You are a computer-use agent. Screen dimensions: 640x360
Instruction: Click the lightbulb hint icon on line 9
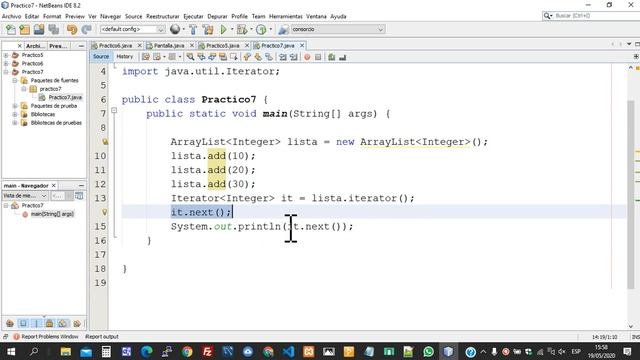(x=105, y=142)
